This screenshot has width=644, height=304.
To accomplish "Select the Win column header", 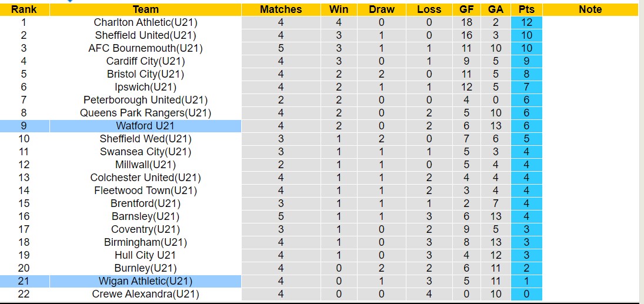I will point(338,9).
